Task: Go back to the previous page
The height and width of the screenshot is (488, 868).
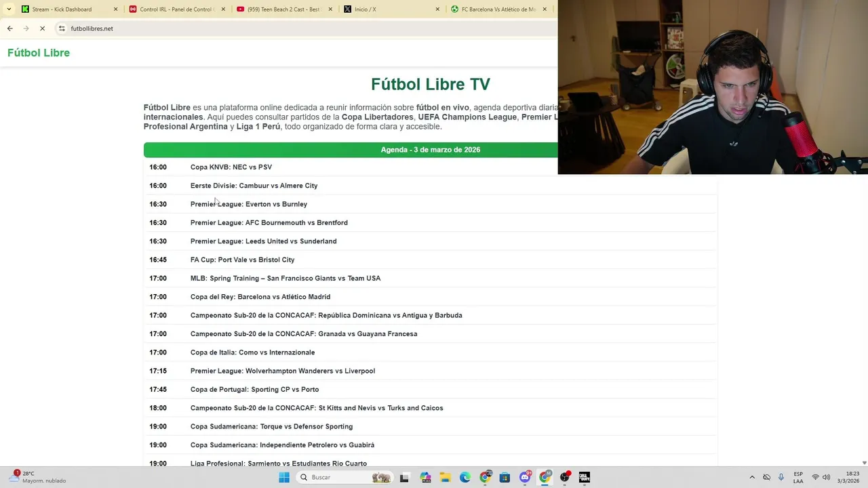Action: (9, 28)
